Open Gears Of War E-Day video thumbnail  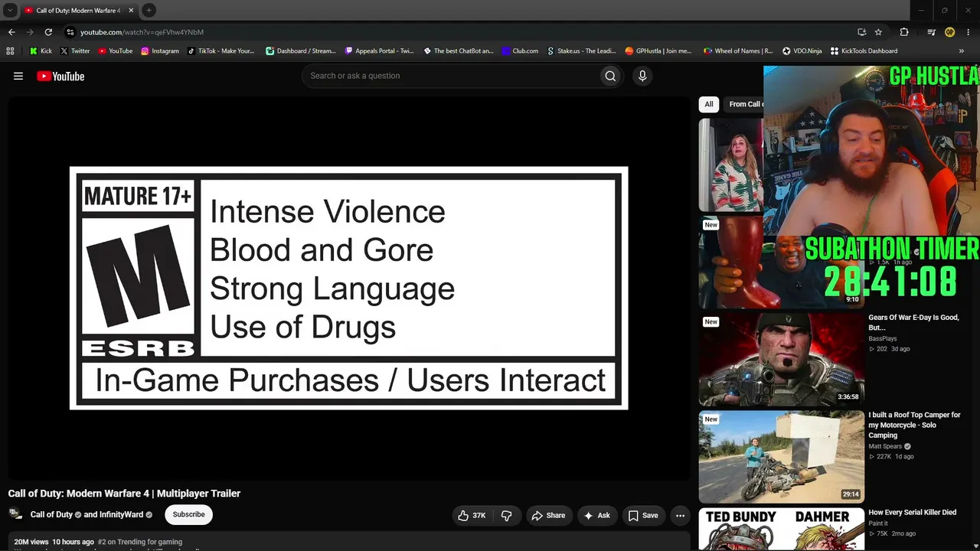click(781, 359)
